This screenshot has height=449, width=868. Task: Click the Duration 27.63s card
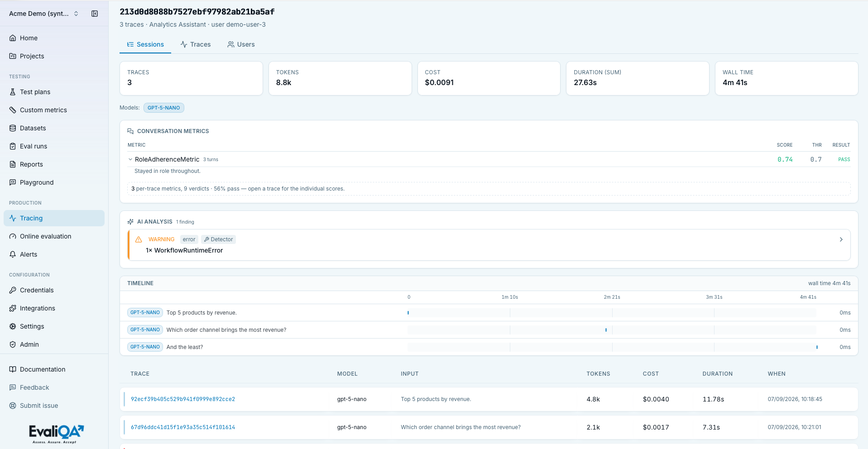[638, 78]
